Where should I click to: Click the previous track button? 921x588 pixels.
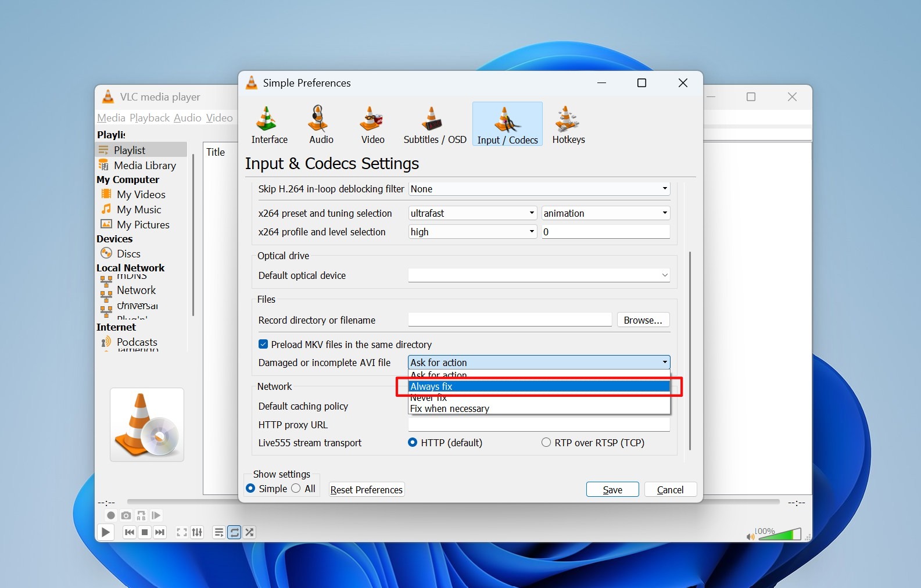pos(130,532)
